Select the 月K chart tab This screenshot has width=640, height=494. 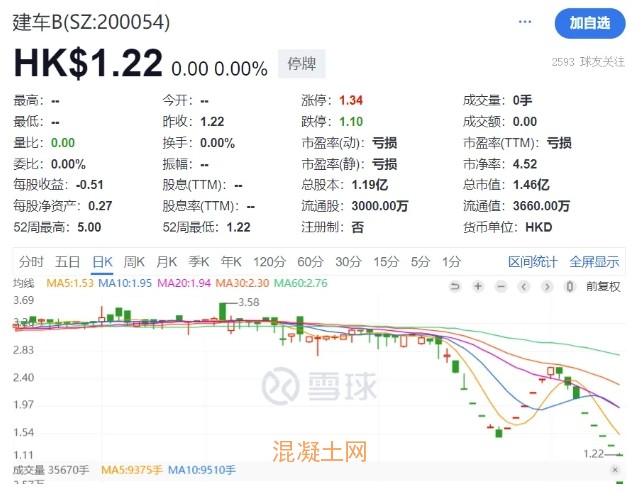pos(166,262)
